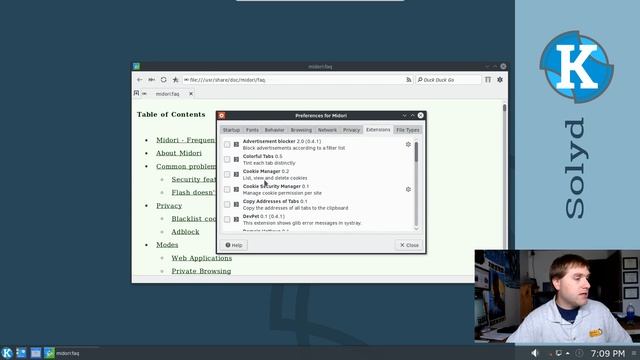Image resolution: width=640 pixels, height=360 pixels.
Task: Click the Table of Contents heading
Action: point(171,115)
